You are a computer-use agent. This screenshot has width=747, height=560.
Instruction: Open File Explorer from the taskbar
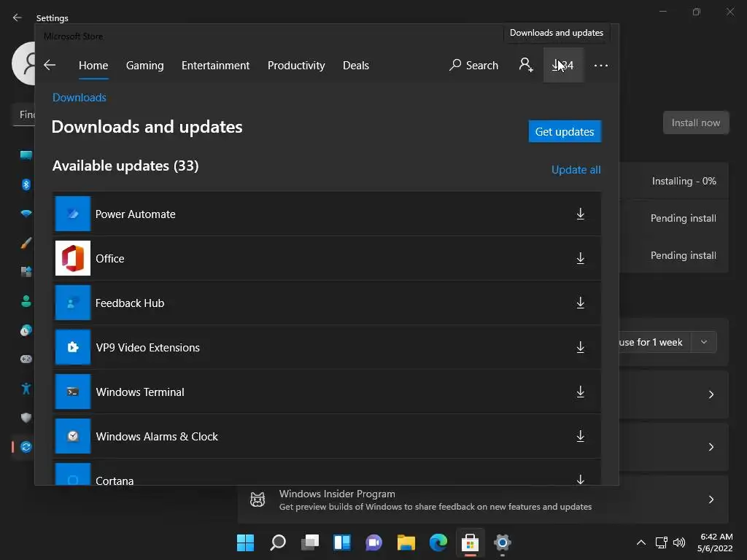coord(406,542)
